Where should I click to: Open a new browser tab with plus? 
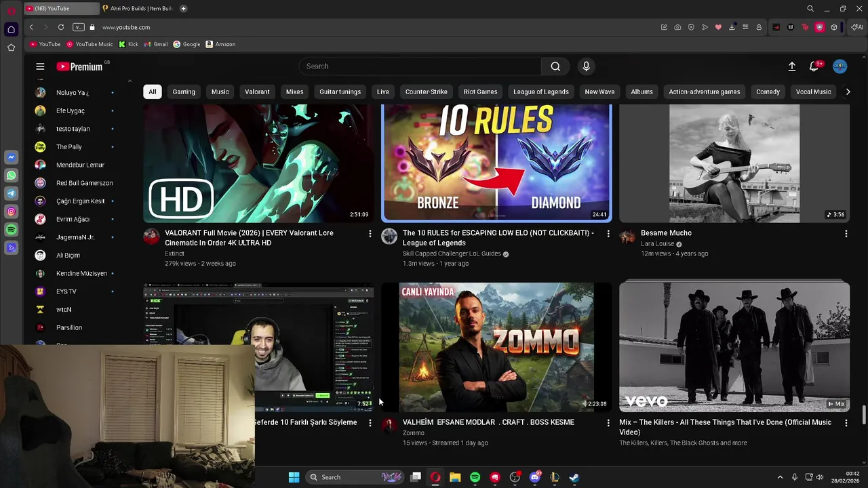coord(183,9)
